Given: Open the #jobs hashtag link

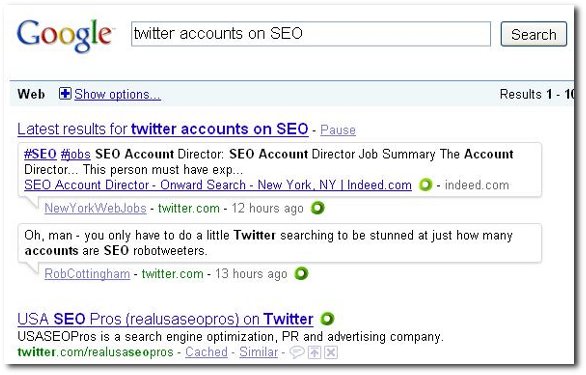Looking at the screenshot, I should [76, 154].
